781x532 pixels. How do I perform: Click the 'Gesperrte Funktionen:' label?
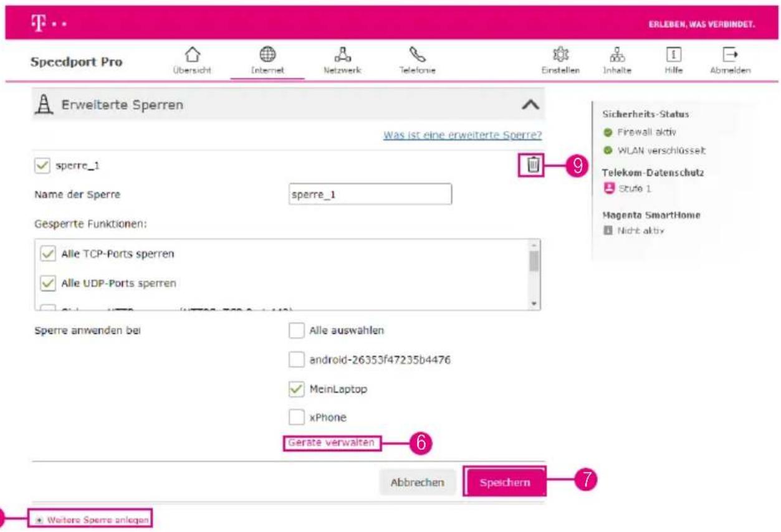pyautogui.click(x=90, y=223)
